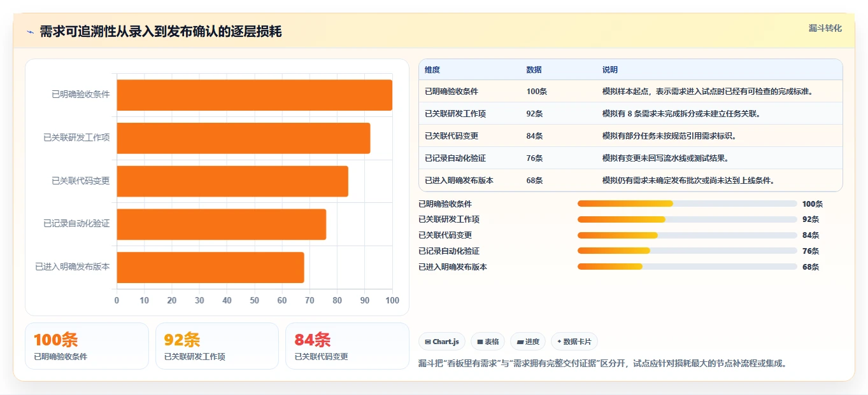Screen dimensions: 868x395
Task: Click the 已明确验收条件 bar in the chart
Action: point(255,95)
